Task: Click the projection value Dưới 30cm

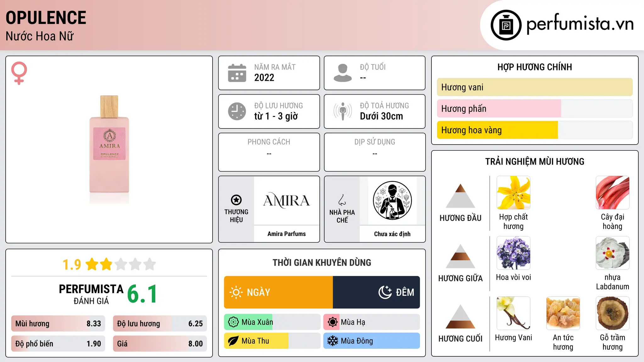Action: click(x=381, y=116)
